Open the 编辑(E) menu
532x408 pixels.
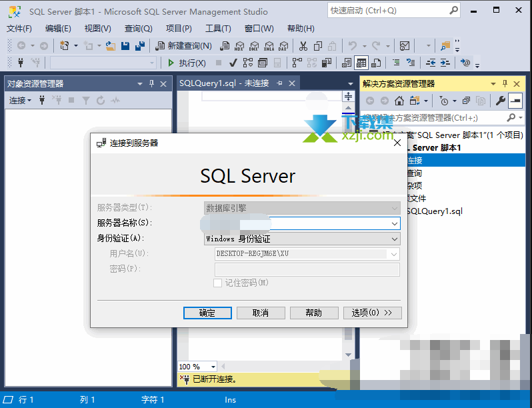tap(58, 29)
